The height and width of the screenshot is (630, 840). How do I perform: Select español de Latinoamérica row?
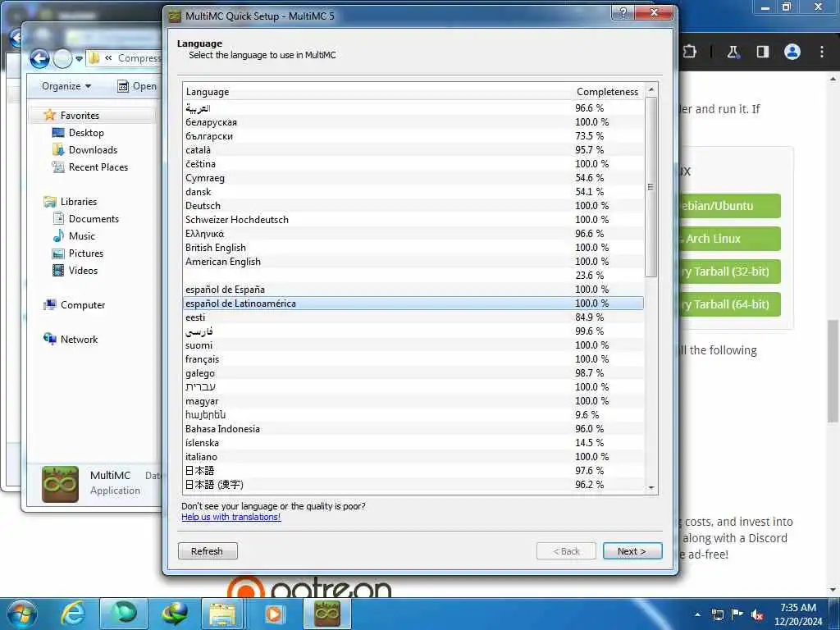tap(413, 304)
